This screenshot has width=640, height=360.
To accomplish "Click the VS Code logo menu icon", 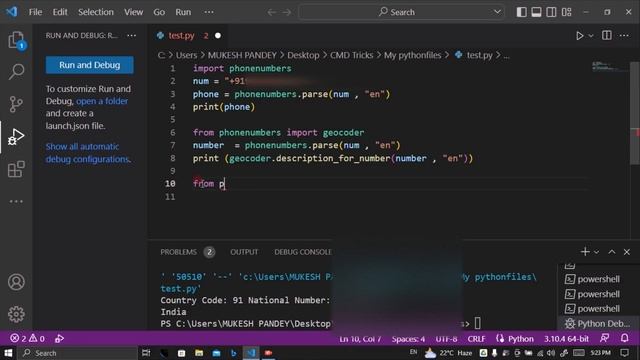I will pos(11,12).
